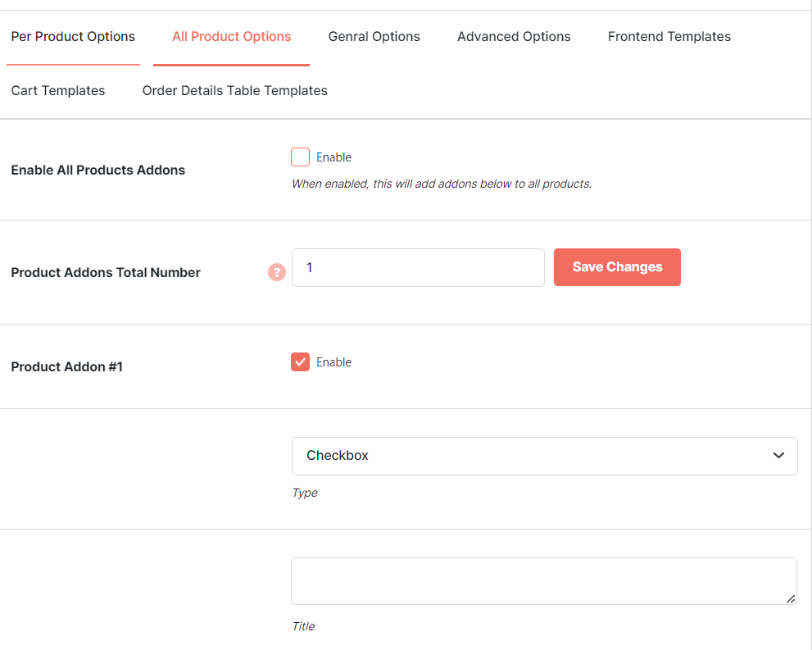
Task: Open the Cart Templates tab
Action: click(x=58, y=91)
